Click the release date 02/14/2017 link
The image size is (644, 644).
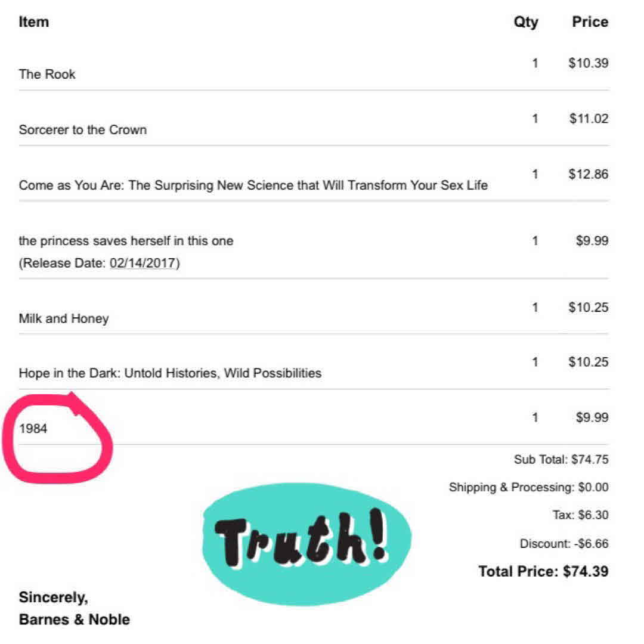pyautogui.click(x=144, y=264)
